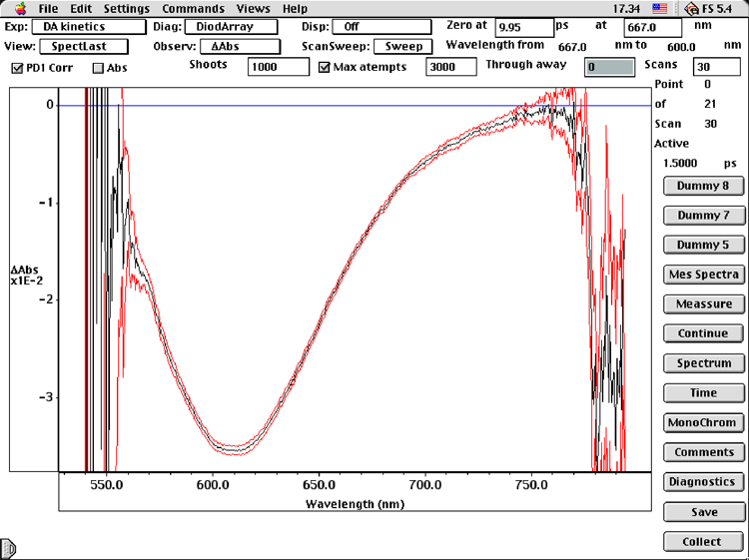749x560 pixels.
Task: Click the Dummy 5 button
Action: pyautogui.click(x=704, y=245)
